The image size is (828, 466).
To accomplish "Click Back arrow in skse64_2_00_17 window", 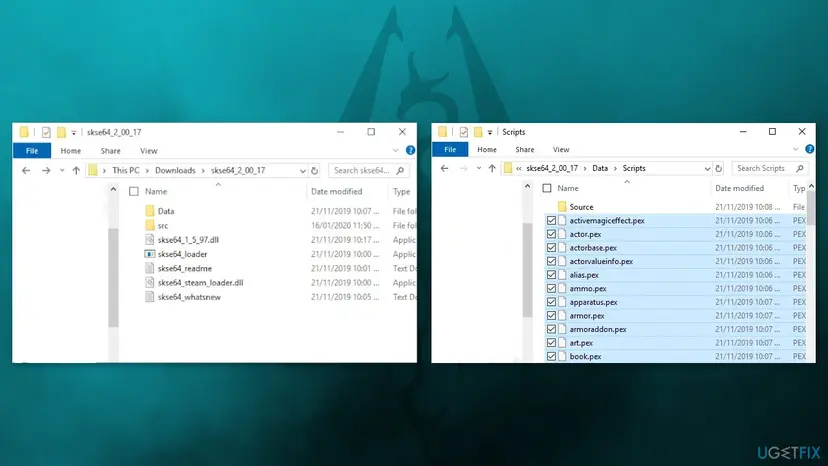I will pos(26,171).
